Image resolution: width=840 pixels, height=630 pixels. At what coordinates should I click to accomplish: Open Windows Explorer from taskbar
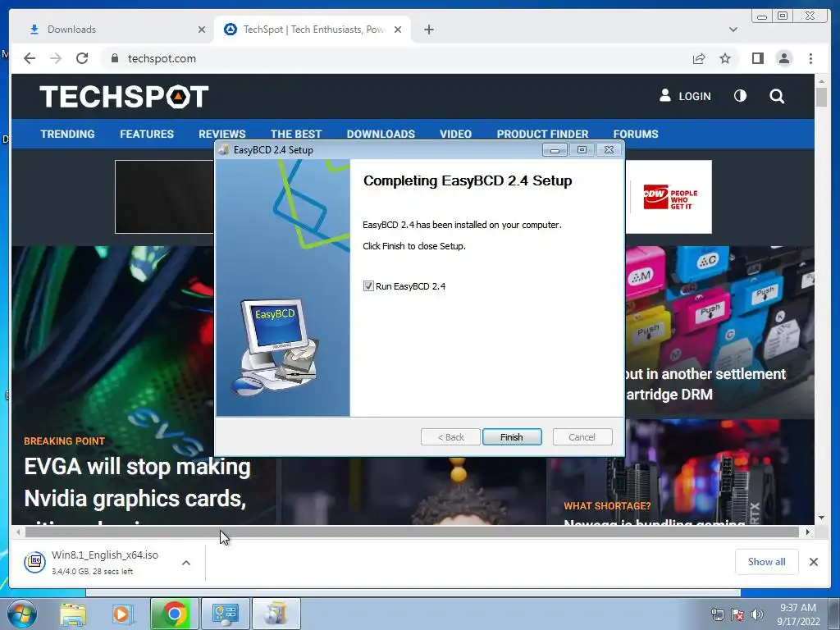click(x=73, y=614)
